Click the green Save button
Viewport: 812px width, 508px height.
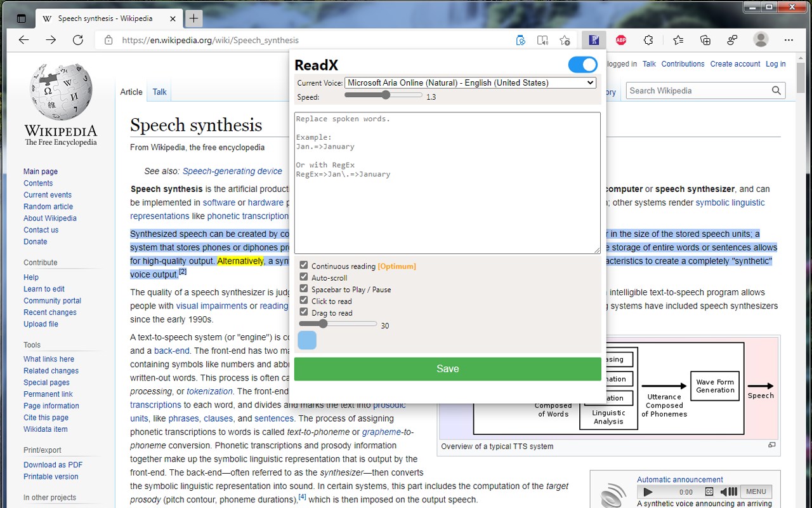pos(448,369)
